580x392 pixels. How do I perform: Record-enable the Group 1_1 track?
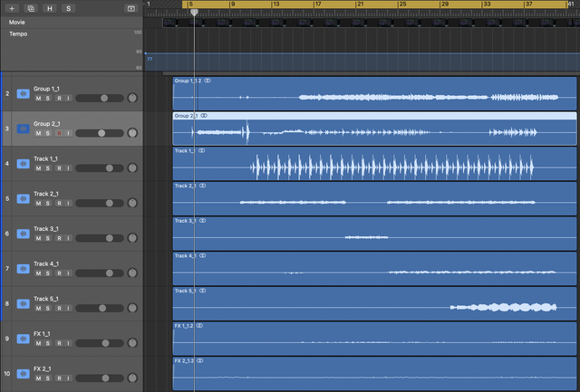(x=59, y=99)
